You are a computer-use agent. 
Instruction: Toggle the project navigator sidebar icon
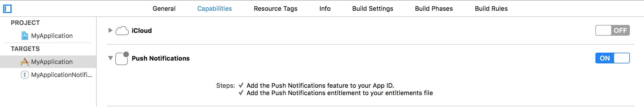coord(7,9)
